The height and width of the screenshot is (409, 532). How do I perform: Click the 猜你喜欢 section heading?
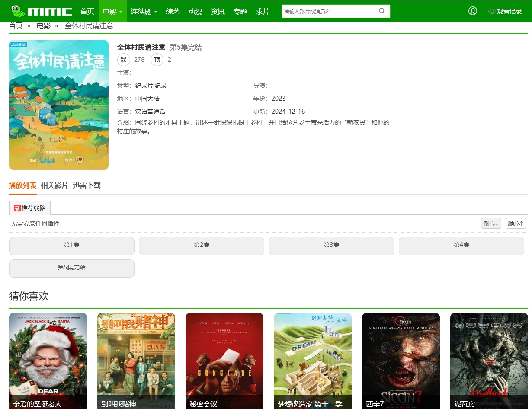click(x=29, y=296)
